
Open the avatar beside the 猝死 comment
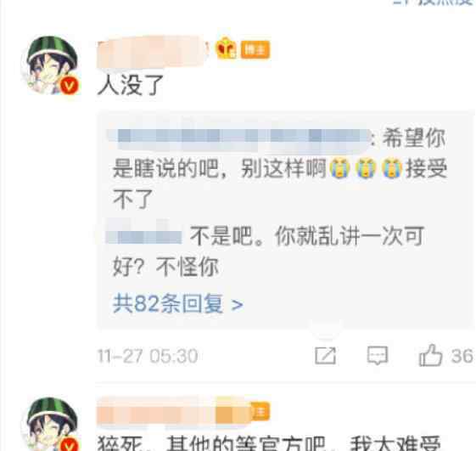(51, 424)
